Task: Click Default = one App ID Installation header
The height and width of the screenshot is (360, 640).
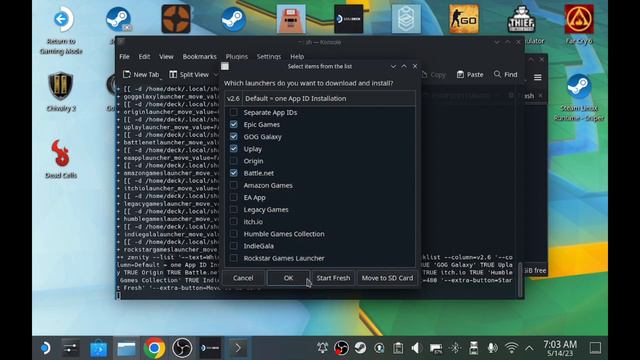Action: point(329,98)
